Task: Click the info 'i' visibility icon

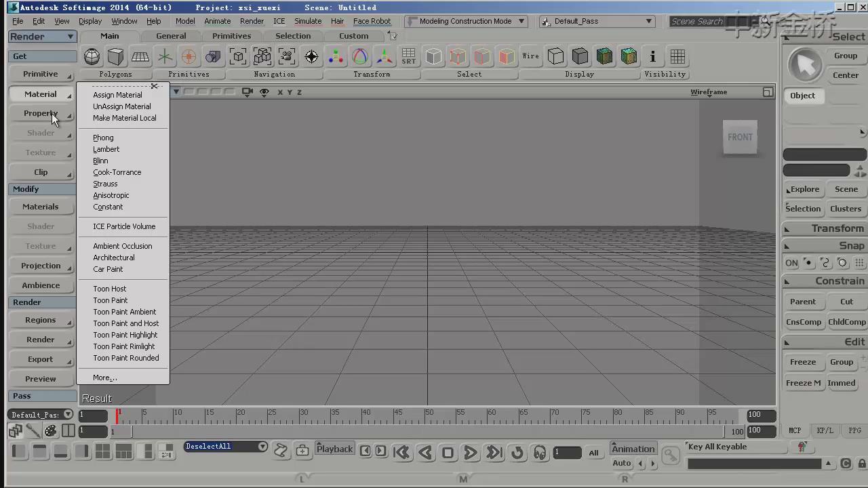Action: 653,56
